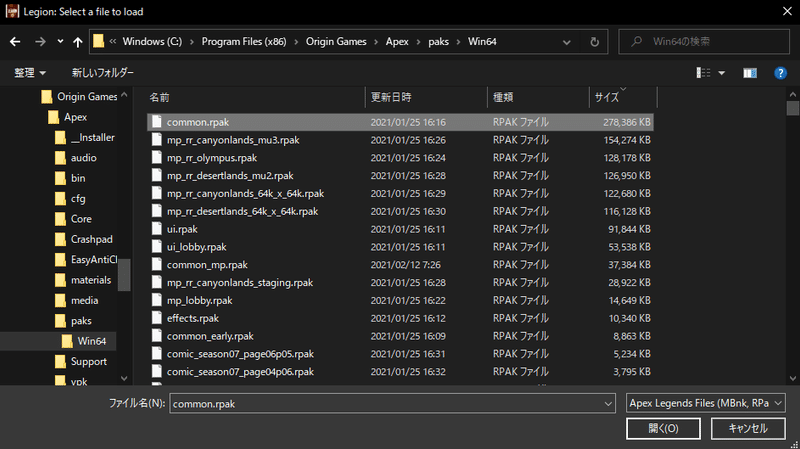800x449 pixels.
Task: Select the paks folder in tree
Action: click(x=73, y=321)
